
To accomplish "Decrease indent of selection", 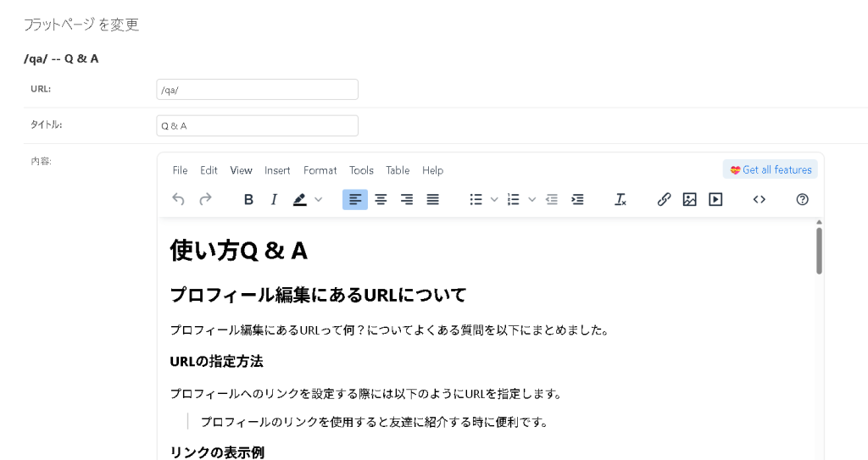I will pyautogui.click(x=552, y=199).
